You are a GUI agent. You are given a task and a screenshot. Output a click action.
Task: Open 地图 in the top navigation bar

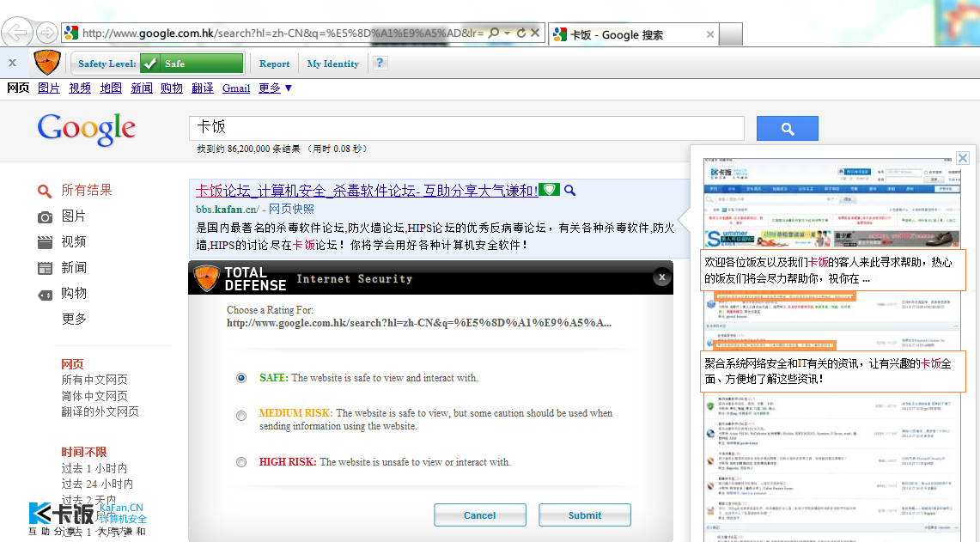point(111,88)
